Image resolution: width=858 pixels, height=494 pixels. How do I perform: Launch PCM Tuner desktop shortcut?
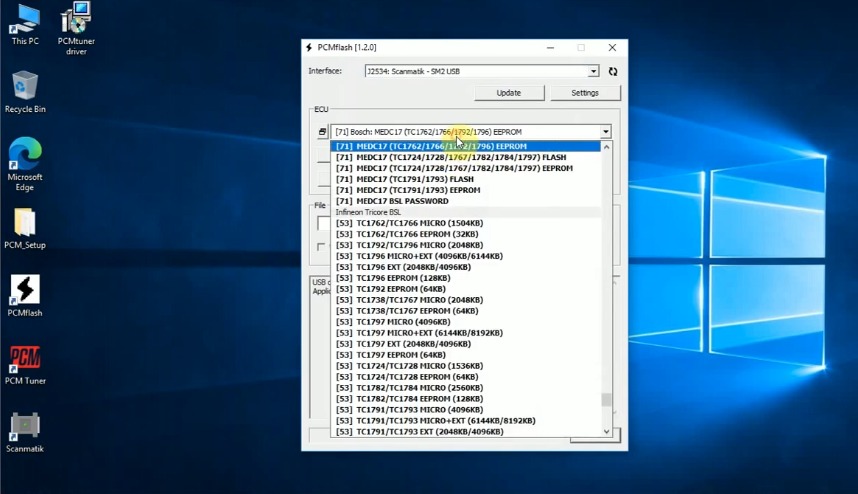click(x=25, y=364)
